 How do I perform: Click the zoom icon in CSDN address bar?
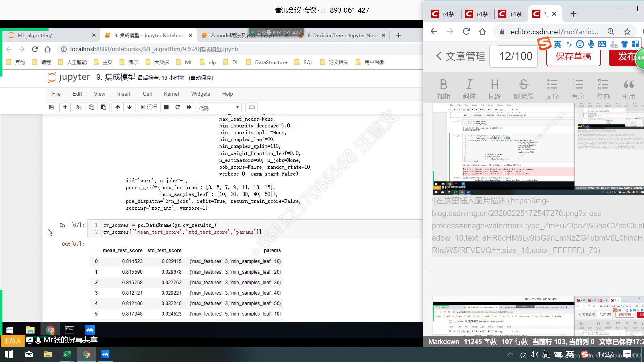[x=611, y=32]
